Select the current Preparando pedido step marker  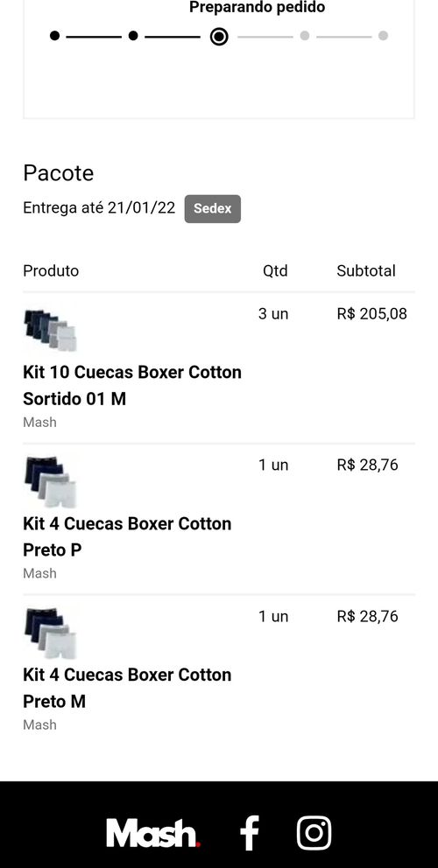(x=219, y=37)
